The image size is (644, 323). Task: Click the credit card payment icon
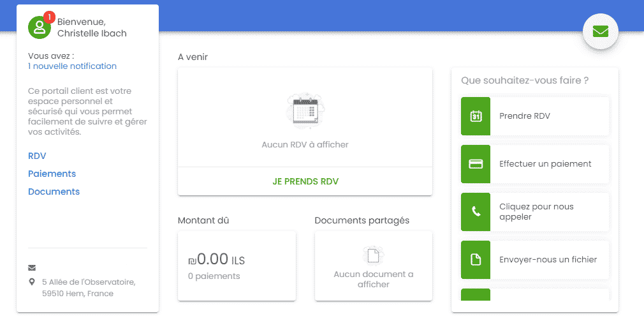[x=476, y=164]
